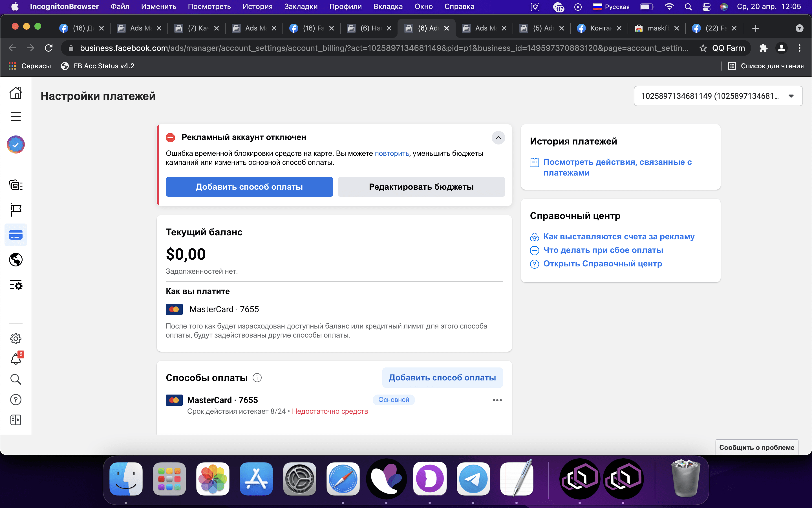
Task: Open the Закладки menu
Action: [x=301, y=6]
